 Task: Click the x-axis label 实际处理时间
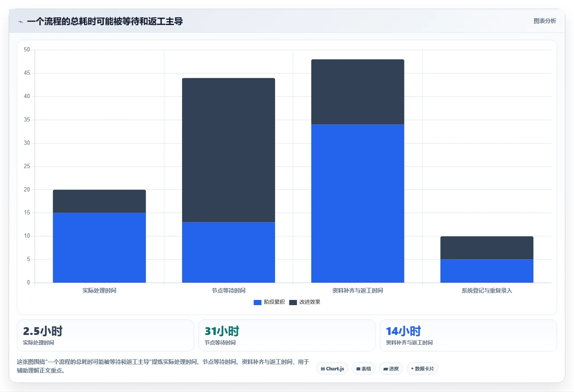99,290
